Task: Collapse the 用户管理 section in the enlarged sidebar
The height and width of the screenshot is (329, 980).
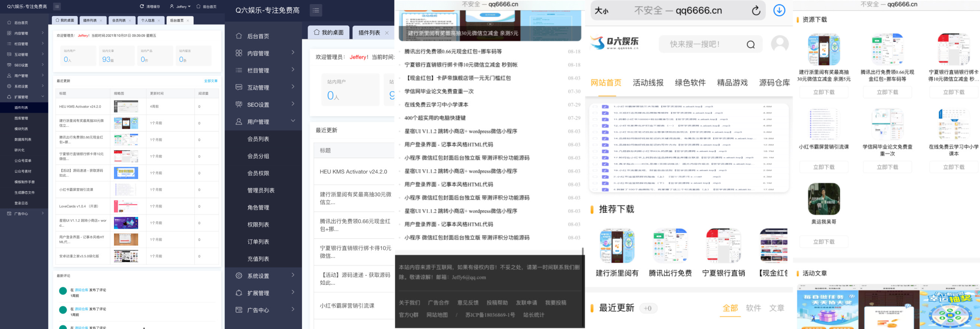Action: (292, 121)
